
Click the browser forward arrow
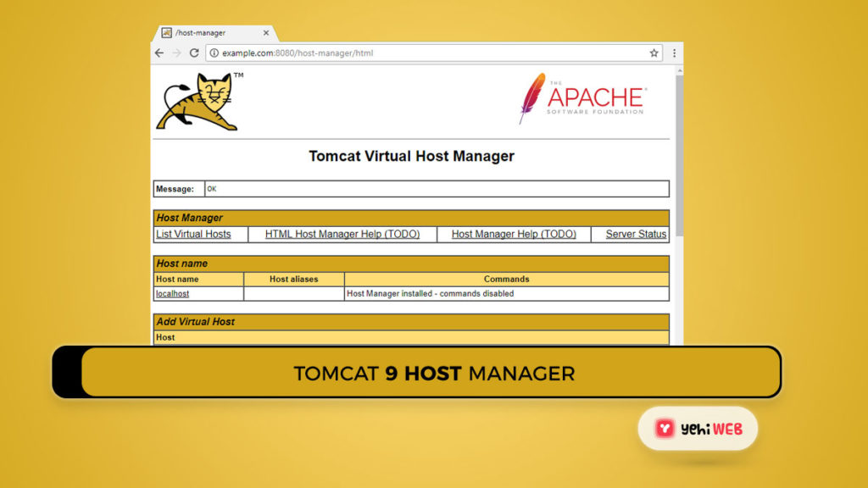coord(176,53)
